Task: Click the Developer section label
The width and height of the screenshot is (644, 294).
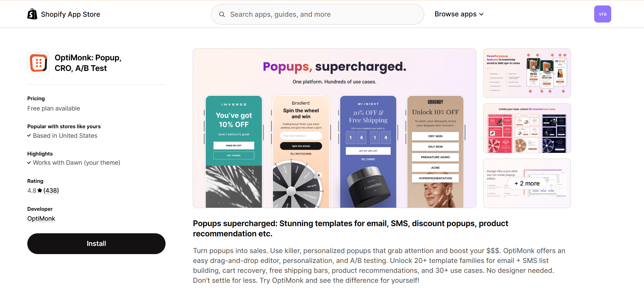Action: [40, 209]
